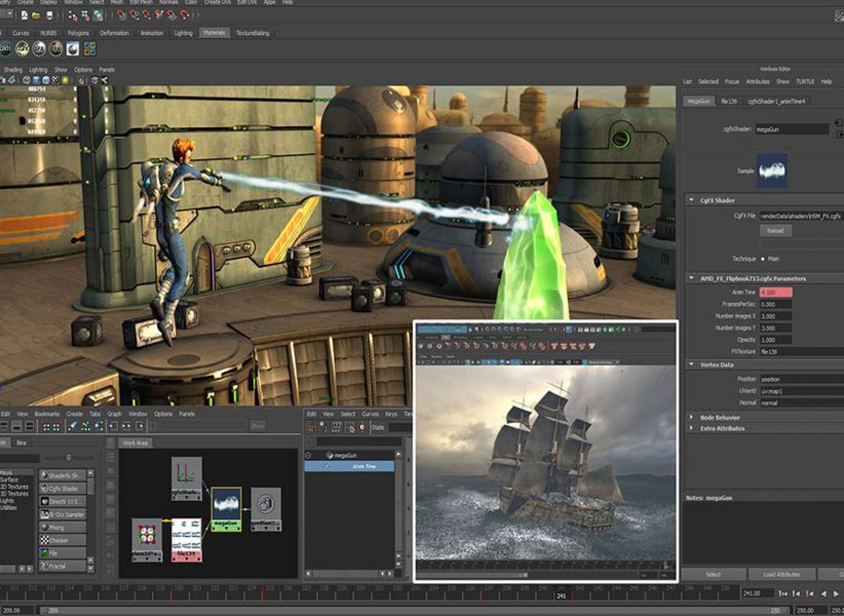Click the multicolor grid shelf icon

tap(89, 49)
